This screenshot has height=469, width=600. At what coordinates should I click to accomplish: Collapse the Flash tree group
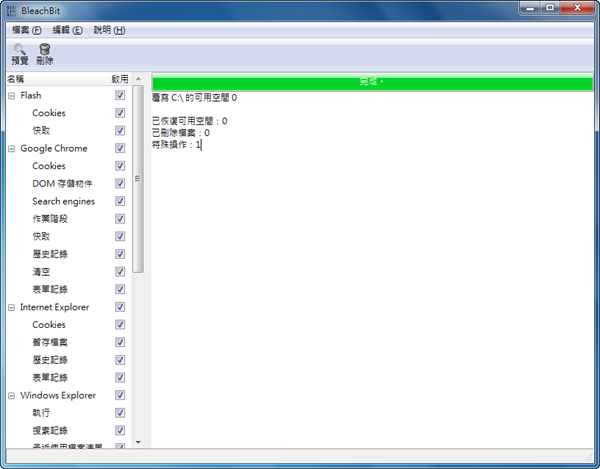(x=11, y=96)
